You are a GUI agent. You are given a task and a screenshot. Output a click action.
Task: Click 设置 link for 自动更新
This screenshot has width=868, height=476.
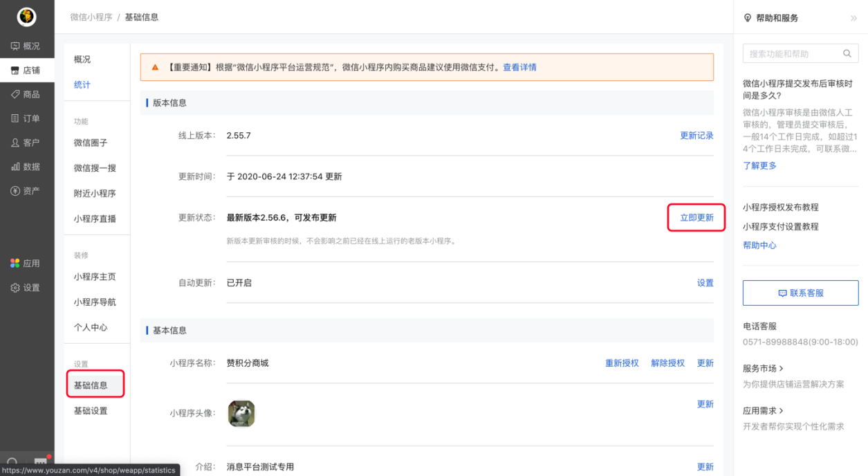[x=705, y=283]
